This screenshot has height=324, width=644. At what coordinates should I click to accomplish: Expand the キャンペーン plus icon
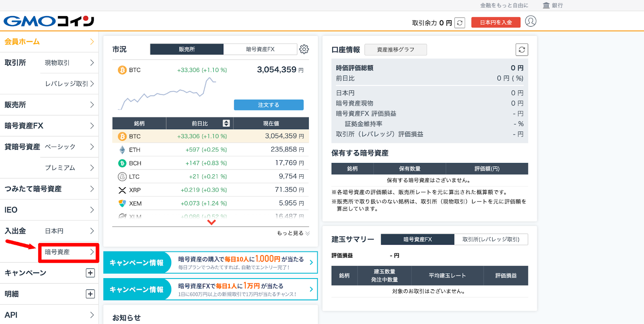[x=90, y=273]
